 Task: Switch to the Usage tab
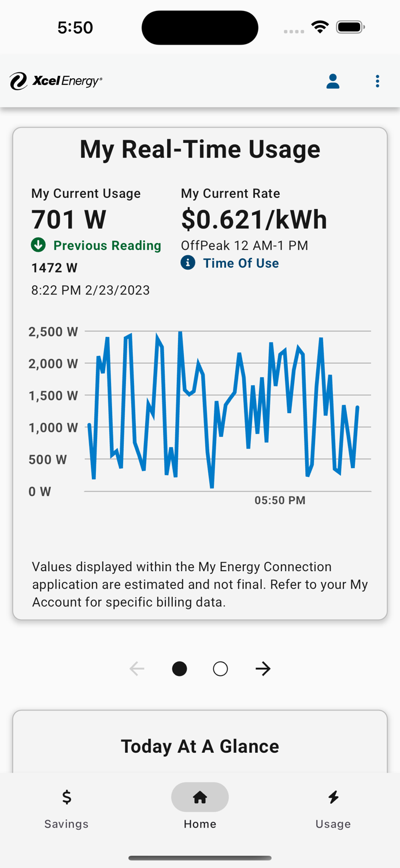[334, 809]
